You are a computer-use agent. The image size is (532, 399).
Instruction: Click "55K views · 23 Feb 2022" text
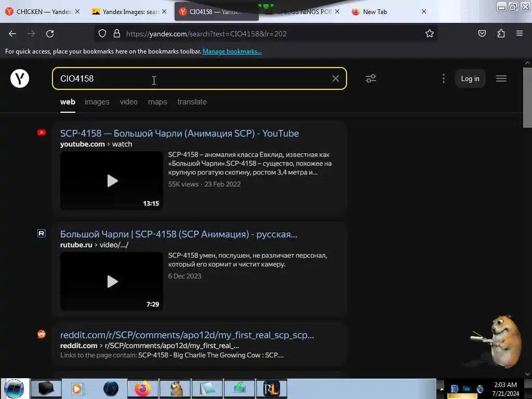click(204, 184)
